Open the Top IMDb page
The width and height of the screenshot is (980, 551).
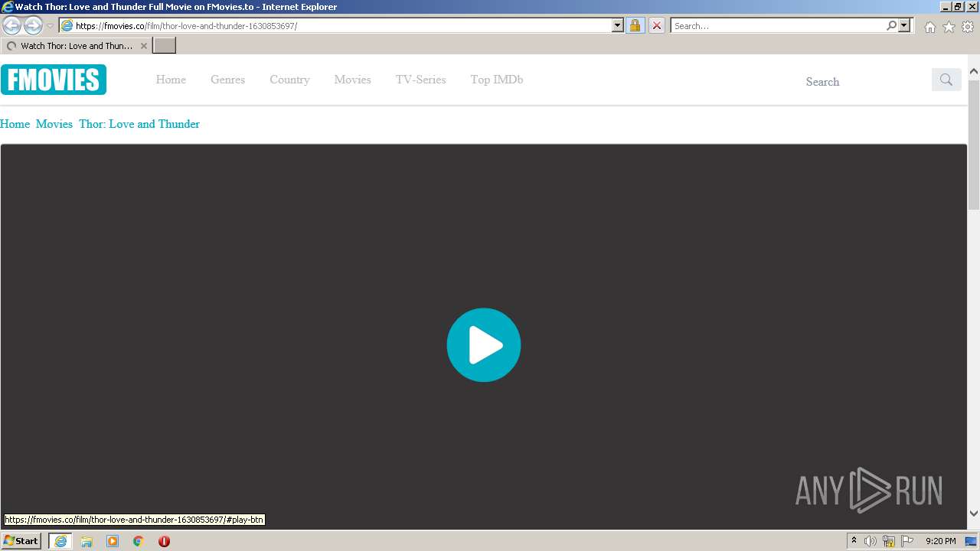click(497, 80)
